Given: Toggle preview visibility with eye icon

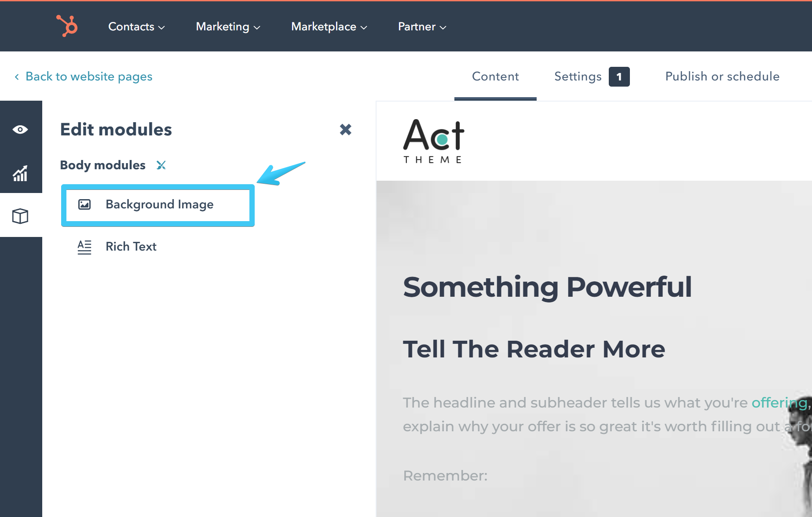Looking at the screenshot, I should click(x=20, y=129).
